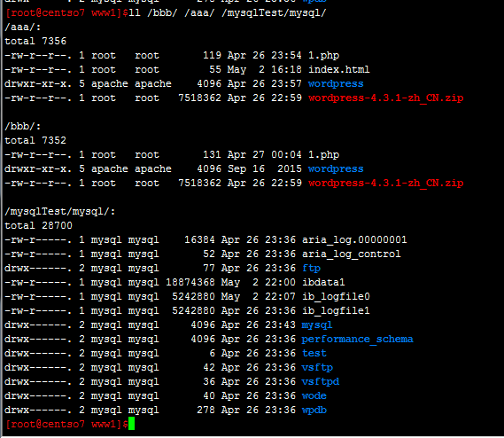
Task: Click the test directory entry
Action: pos(314,354)
